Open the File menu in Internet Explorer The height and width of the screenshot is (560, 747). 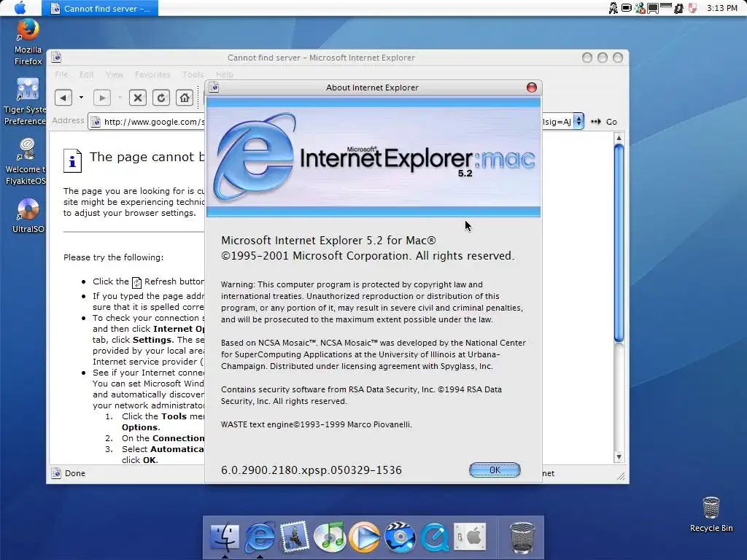61,74
